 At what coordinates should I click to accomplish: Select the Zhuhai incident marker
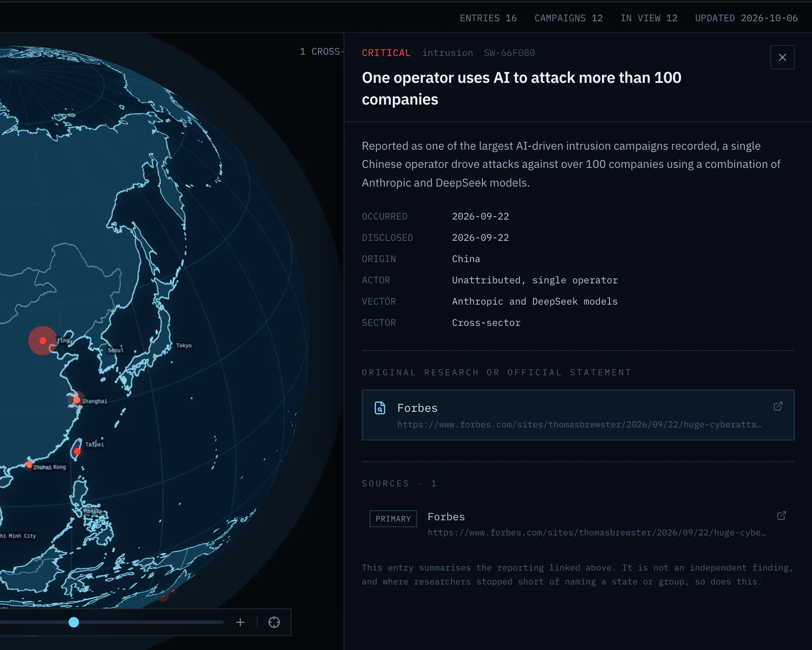point(29,465)
